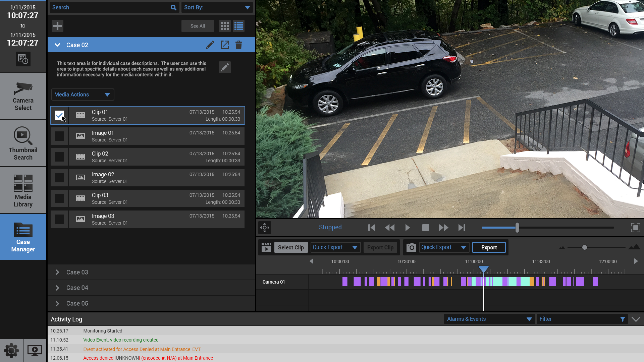Open the Media Actions dropdown
Screen dimensions: 644x362
click(83, 95)
